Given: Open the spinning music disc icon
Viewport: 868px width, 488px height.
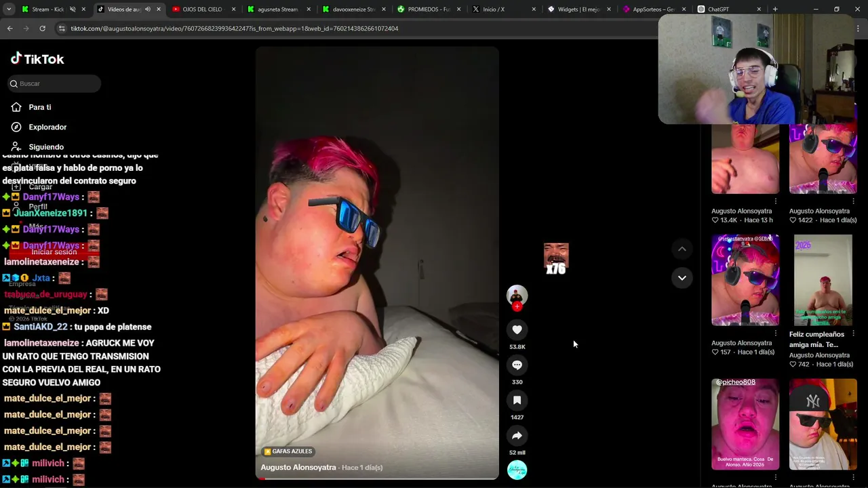Looking at the screenshot, I should point(517,470).
